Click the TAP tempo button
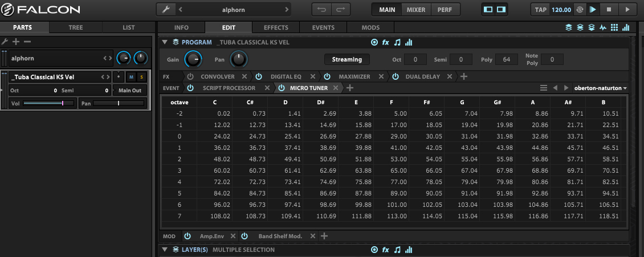This screenshot has width=644, height=257. click(x=540, y=10)
